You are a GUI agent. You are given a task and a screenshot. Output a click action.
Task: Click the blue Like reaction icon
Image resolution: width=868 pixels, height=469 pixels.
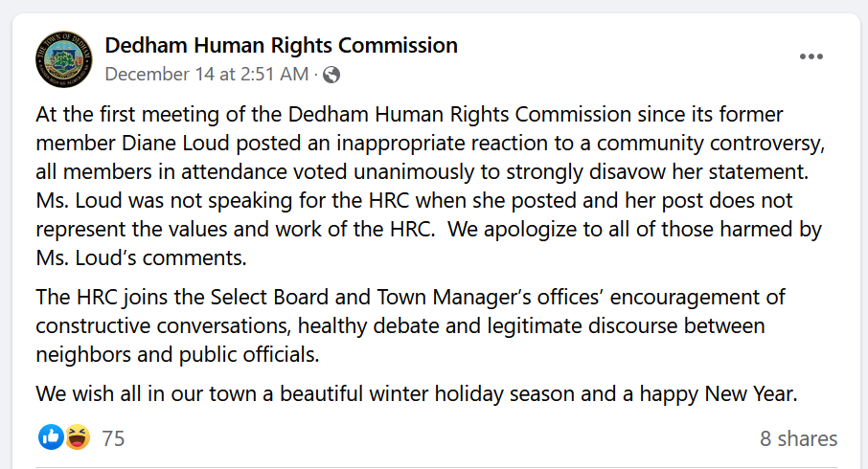pyautogui.click(x=51, y=437)
